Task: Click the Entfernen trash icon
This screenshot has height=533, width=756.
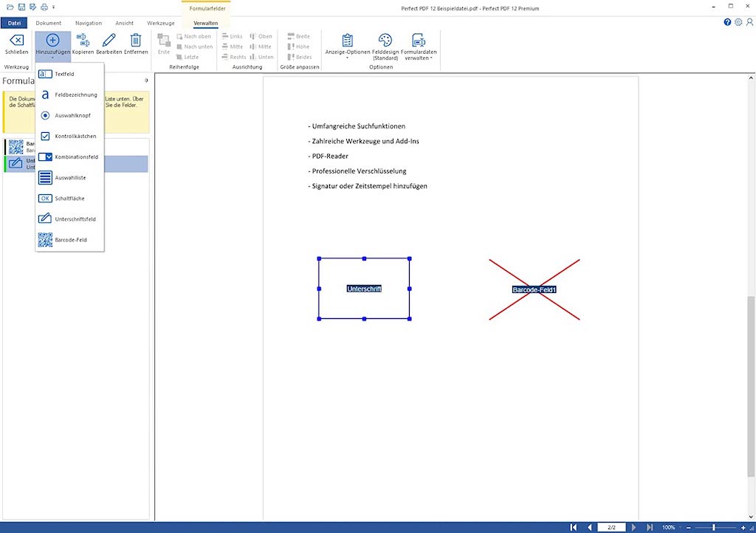Action: (136, 41)
